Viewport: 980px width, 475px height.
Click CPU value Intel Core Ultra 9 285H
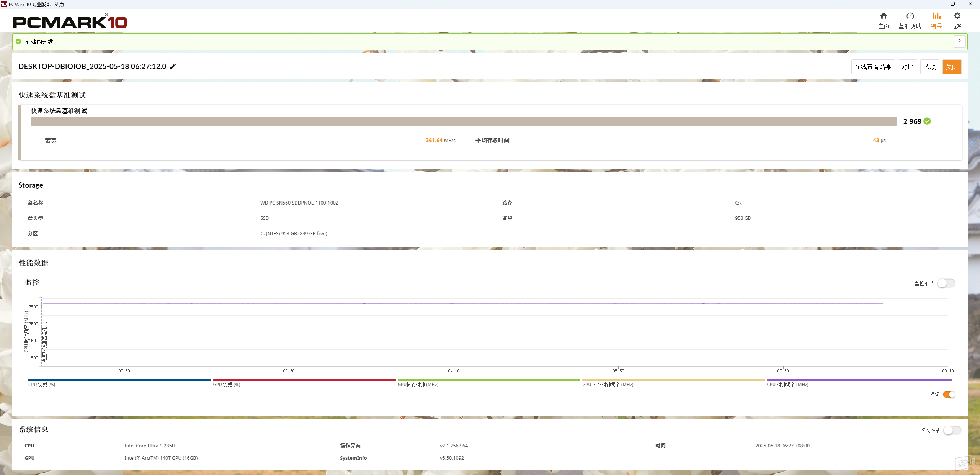tap(150, 446)
